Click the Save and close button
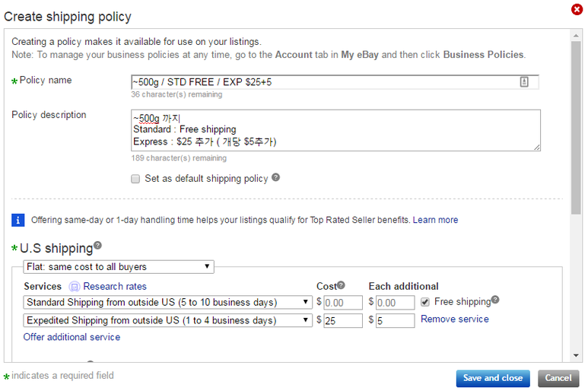This screenshot has height=391, width=588. click(x=492, y=378)
